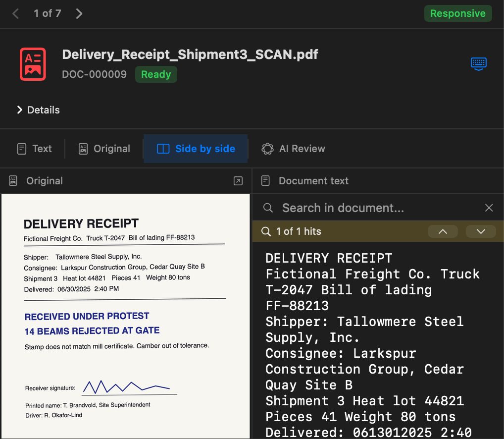Click the red PDF document icon

pyautogui.click(x=33, y=64)
